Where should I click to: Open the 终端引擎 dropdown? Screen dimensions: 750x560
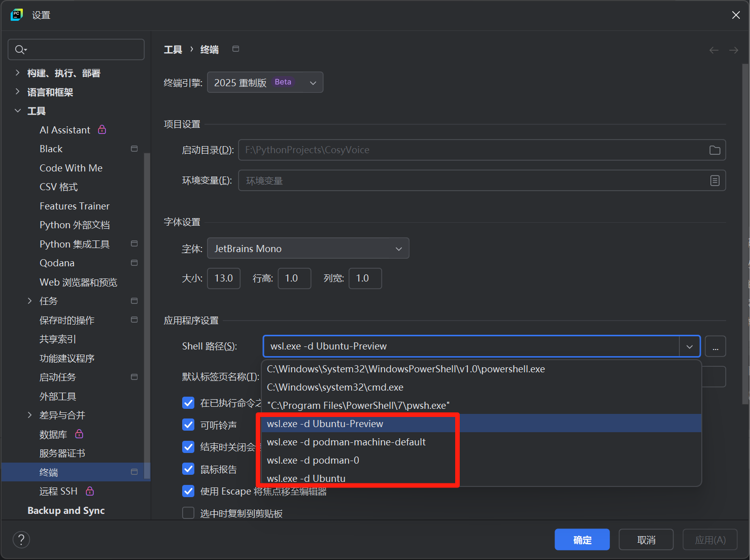pos(265,82)
